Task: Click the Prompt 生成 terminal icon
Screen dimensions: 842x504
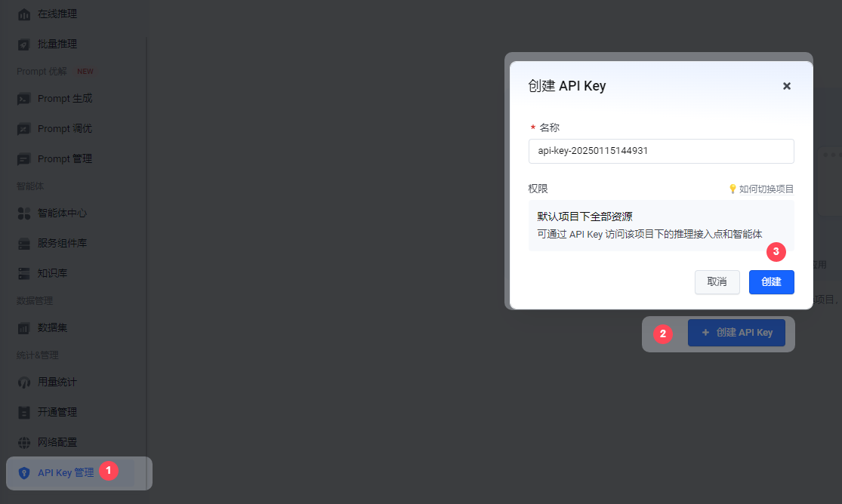Action: (24, 99)
